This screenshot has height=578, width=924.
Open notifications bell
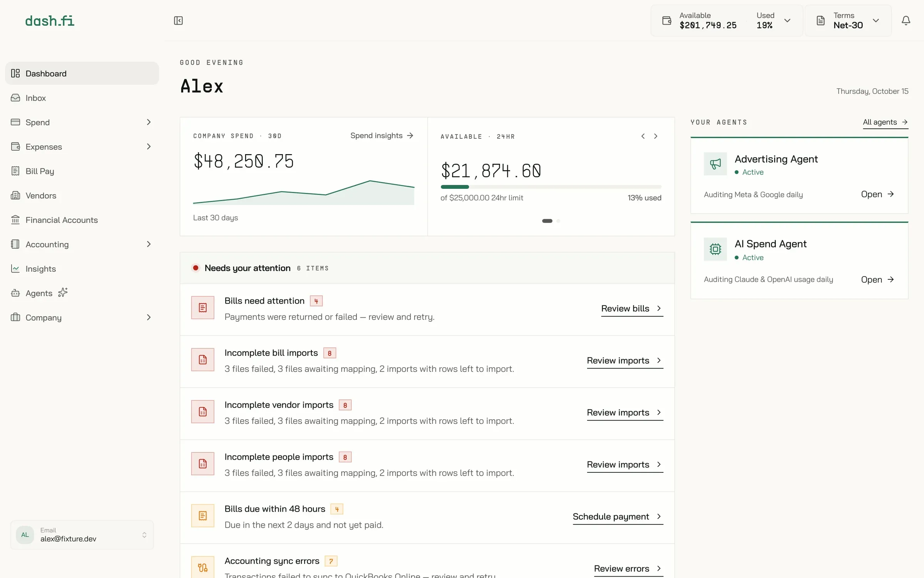click(x=906, y=20)
